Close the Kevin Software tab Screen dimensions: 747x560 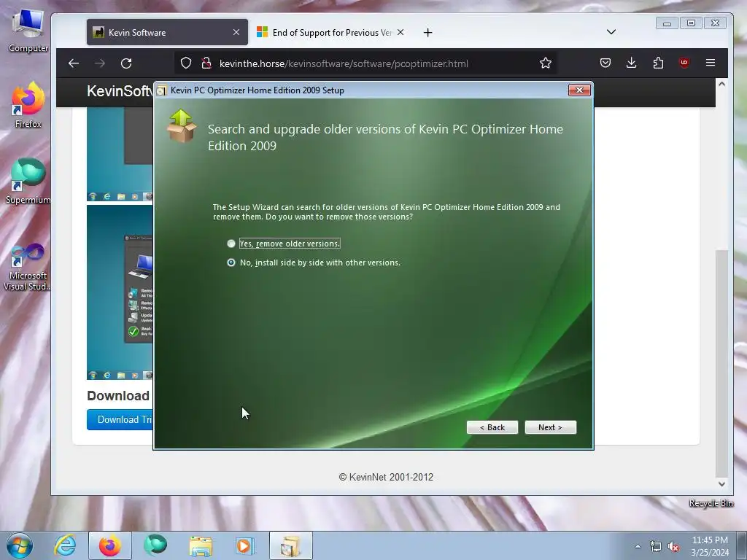coord(236,32)
